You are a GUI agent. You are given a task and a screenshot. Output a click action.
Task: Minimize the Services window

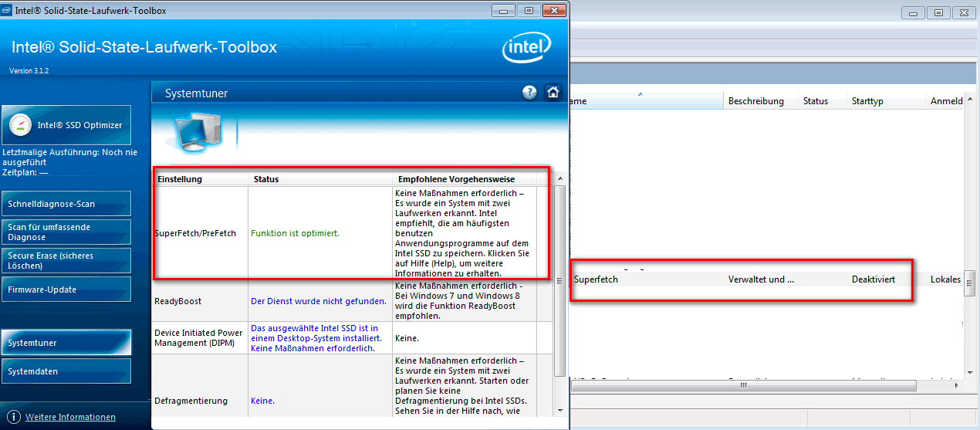pos(914,12)
